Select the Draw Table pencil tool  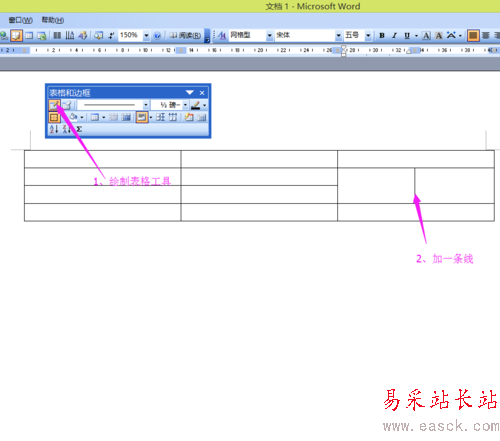(54, 105)
